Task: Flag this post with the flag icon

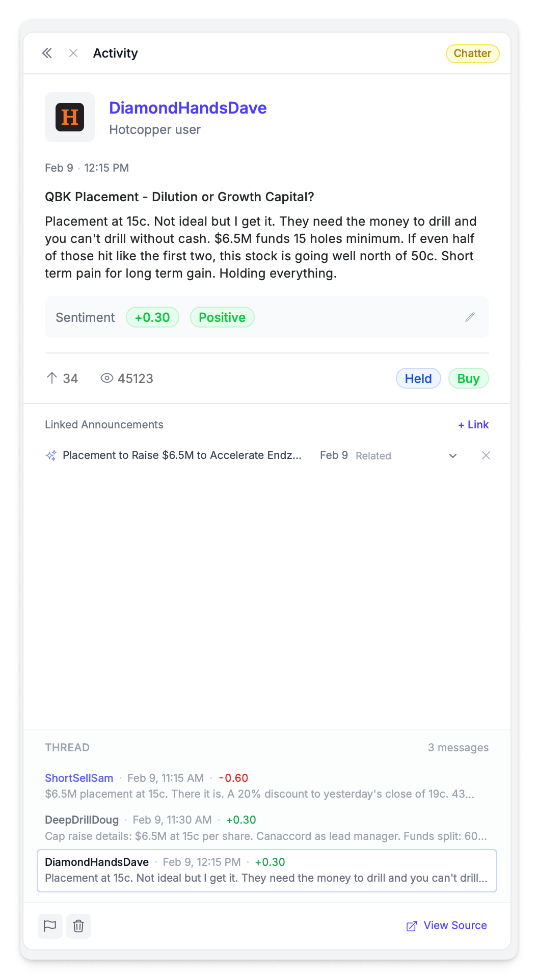Action: pos(50,926)
